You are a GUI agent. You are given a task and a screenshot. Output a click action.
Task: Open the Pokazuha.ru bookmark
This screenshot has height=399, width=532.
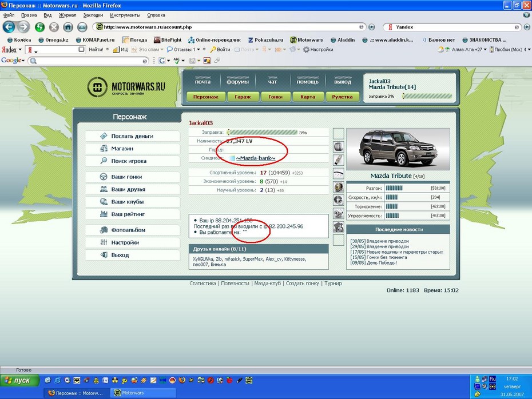(265, 40)
